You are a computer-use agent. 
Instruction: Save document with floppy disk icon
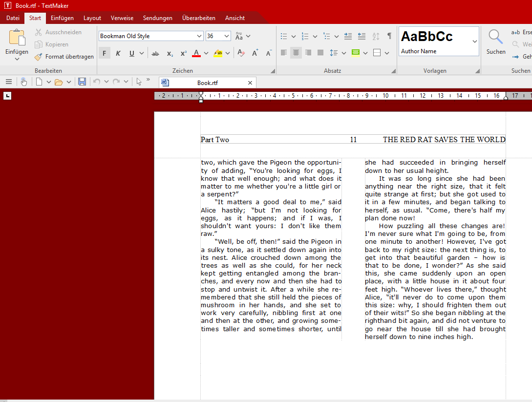tap(82, 82)
